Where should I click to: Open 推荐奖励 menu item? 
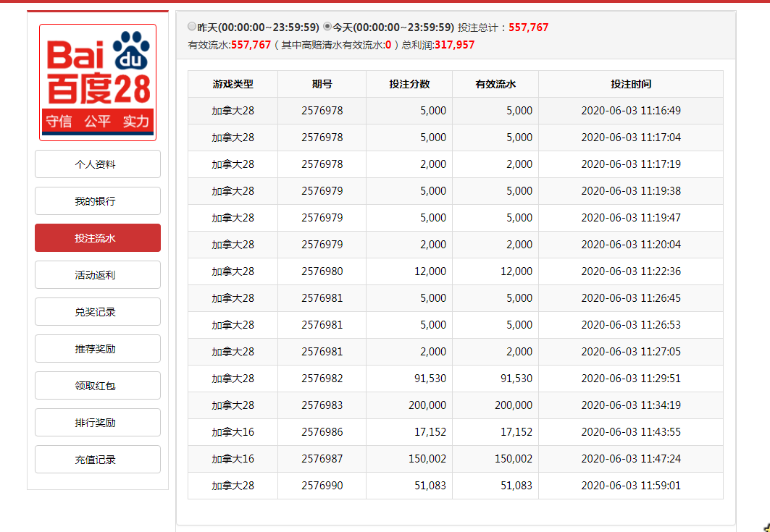[x=98, y=349]
